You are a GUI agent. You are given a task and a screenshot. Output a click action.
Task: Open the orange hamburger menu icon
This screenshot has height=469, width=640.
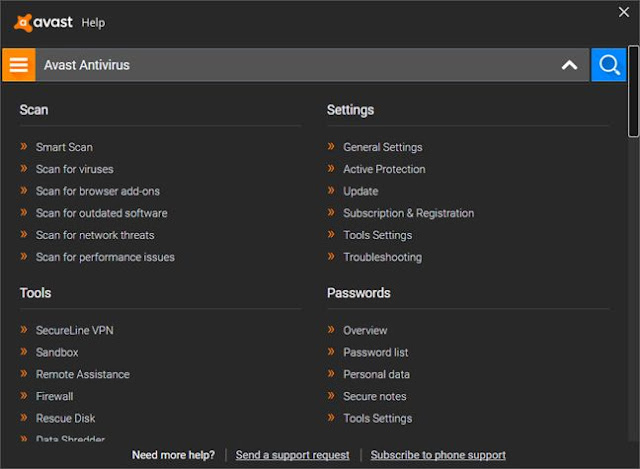18,65
